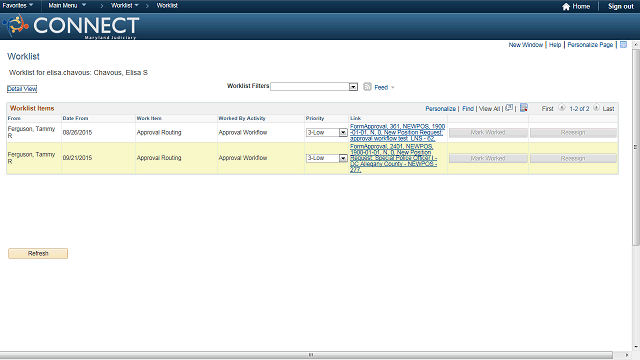
Task: Switch to Detail View
Action: [22, 89]
